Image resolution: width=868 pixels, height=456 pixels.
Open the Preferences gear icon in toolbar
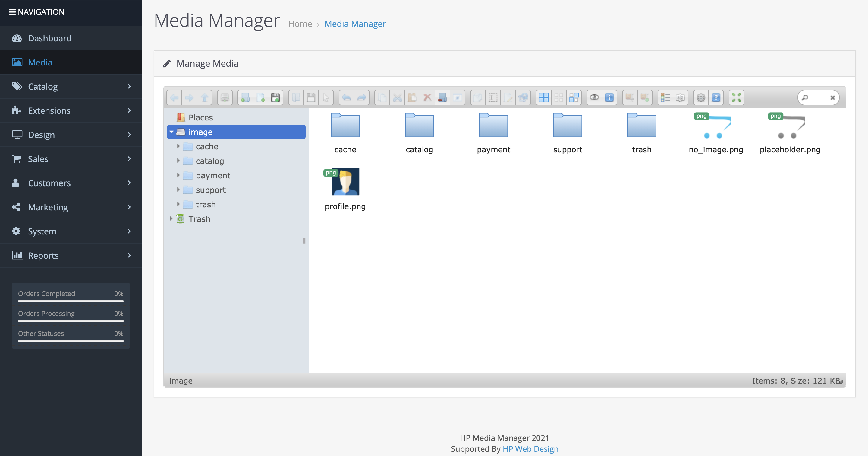coord(701,98)
